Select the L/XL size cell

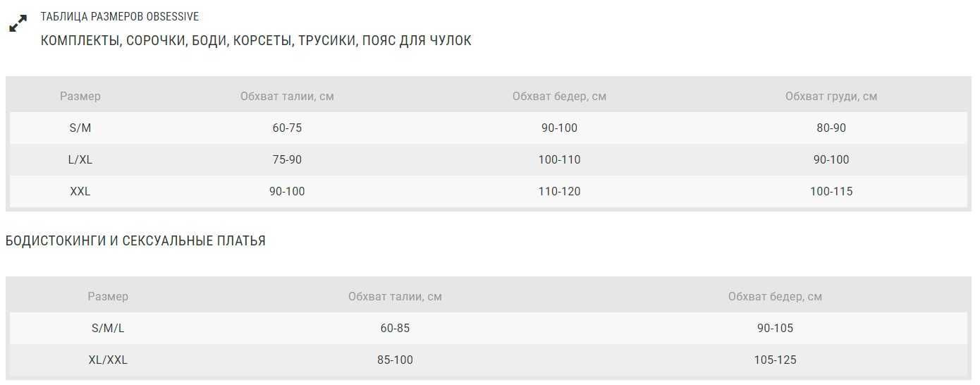(x=80, y=159)
